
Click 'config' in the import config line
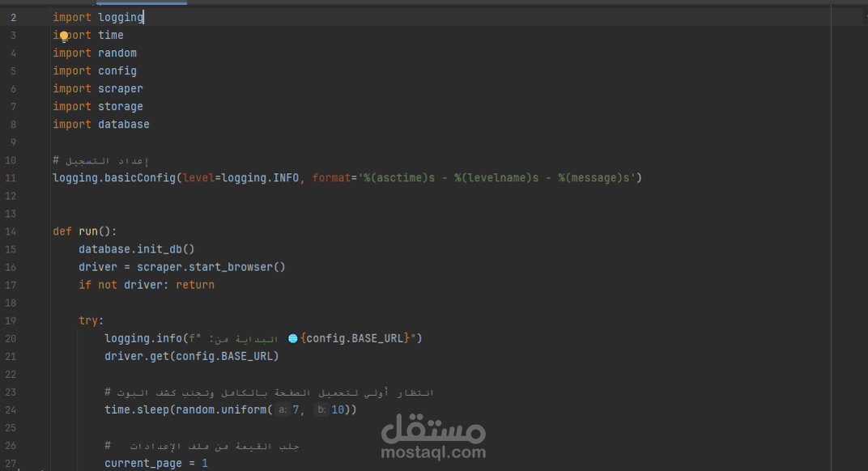click(117, 71)
